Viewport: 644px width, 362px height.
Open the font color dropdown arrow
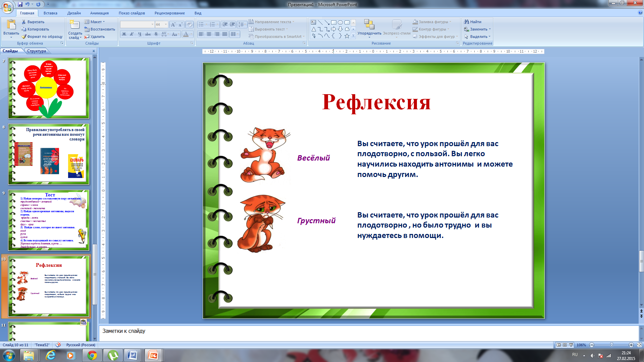point(191,34)
